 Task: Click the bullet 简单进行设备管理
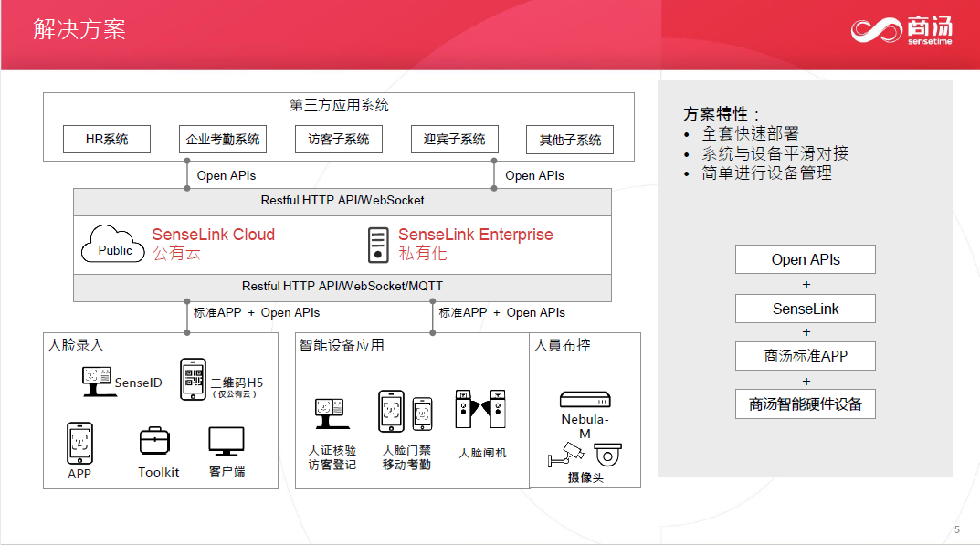767,173
